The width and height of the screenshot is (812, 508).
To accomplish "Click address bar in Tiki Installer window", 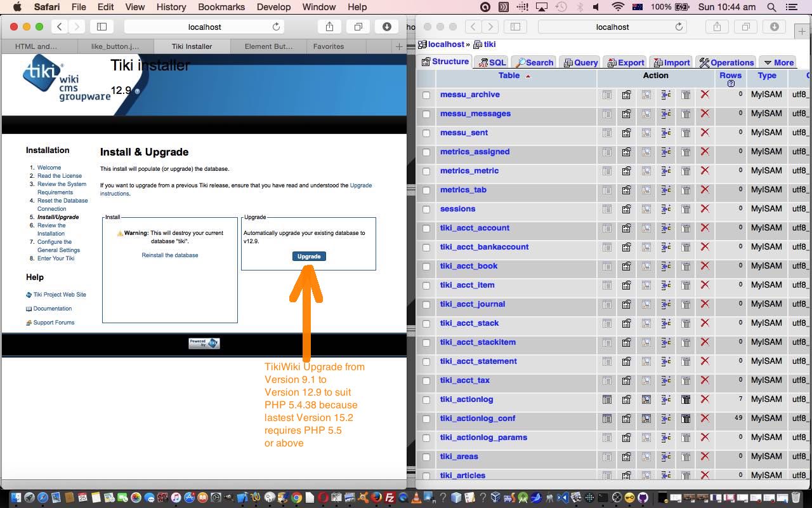I will point(204,27).
